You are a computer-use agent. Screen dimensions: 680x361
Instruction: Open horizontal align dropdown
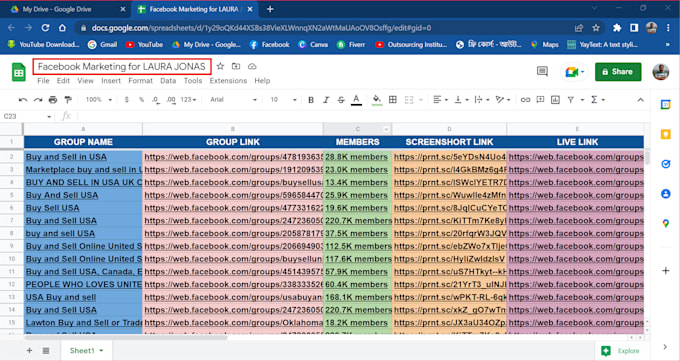(440, 100)
